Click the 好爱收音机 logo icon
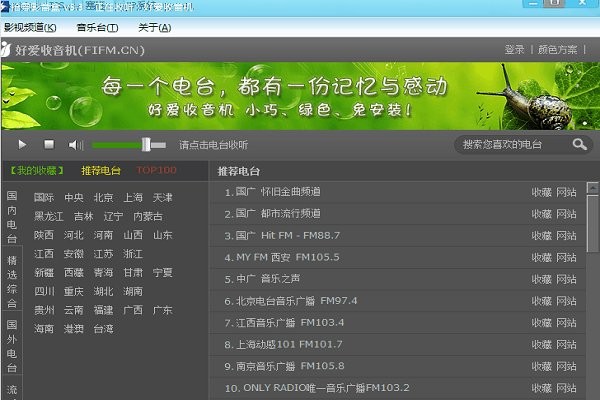Viewport: 600px width, 400px height. (x=9, y=49)
